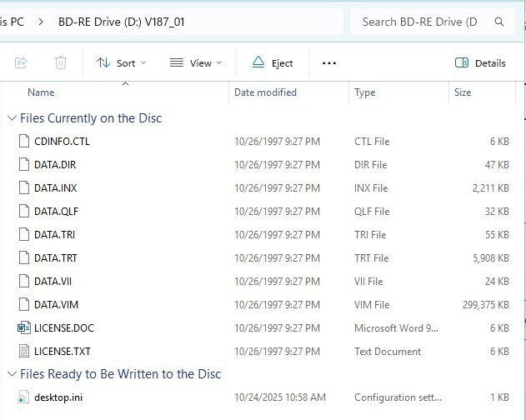The width and height of the screenshot is (526, 420).
Task: Eject the disc using the Eject button
Action: tap(273, 62)
